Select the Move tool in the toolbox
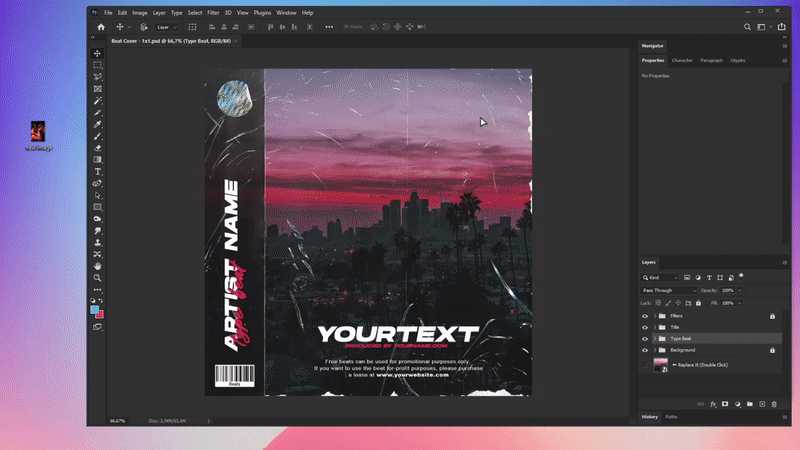 [x=97, y=54]
